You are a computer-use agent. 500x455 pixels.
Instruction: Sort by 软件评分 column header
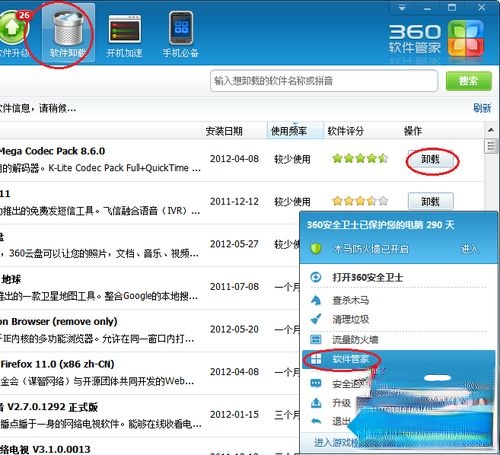pyautogui.click(x=346, y=131)
